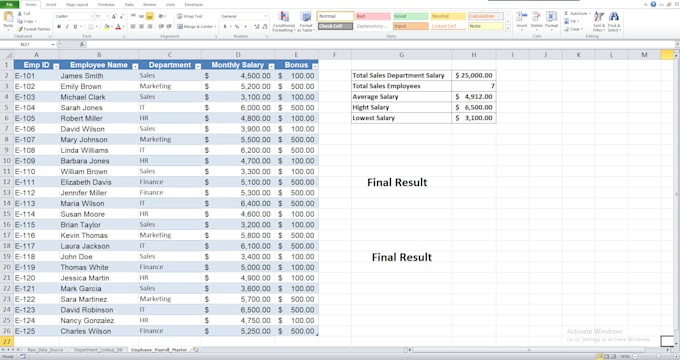The width and height of the screenshot is (680, 360).
Task: Open the Emp ID filter dropdown
Action: (x=56, y=66)
